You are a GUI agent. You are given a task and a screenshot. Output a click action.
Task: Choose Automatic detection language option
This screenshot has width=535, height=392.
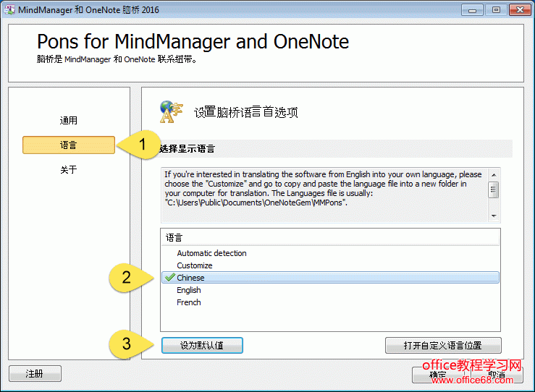(x=211, y=253)
